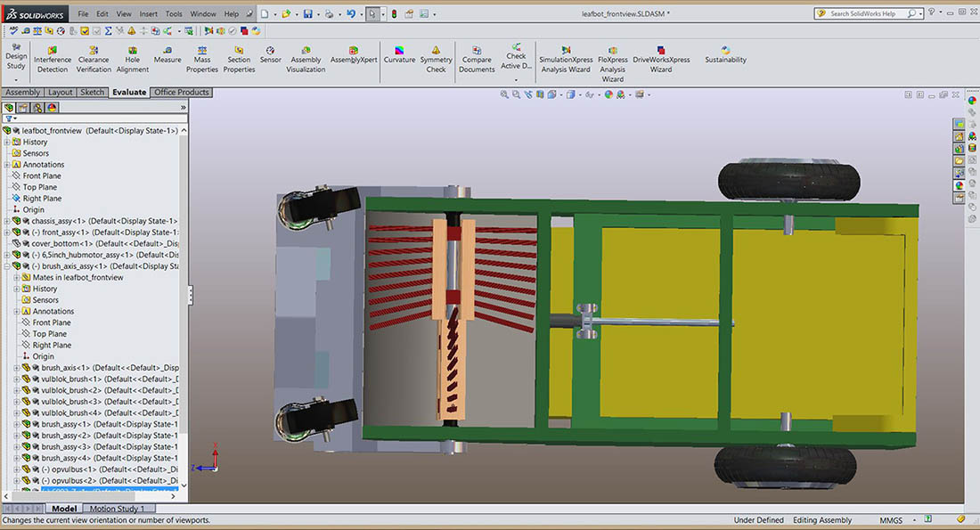Open the File menu

83,13
